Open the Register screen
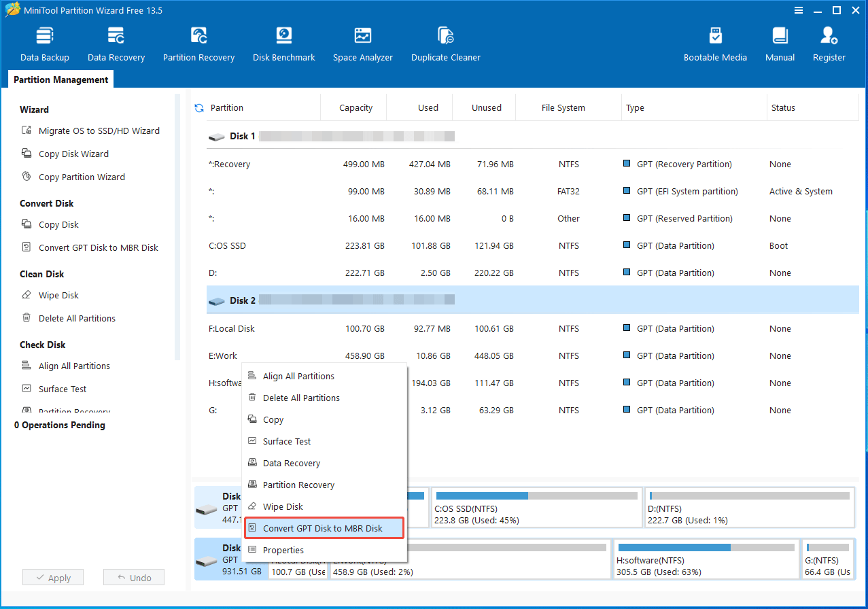The width and height of the screenshot is (868, 609). coord(829,42)
